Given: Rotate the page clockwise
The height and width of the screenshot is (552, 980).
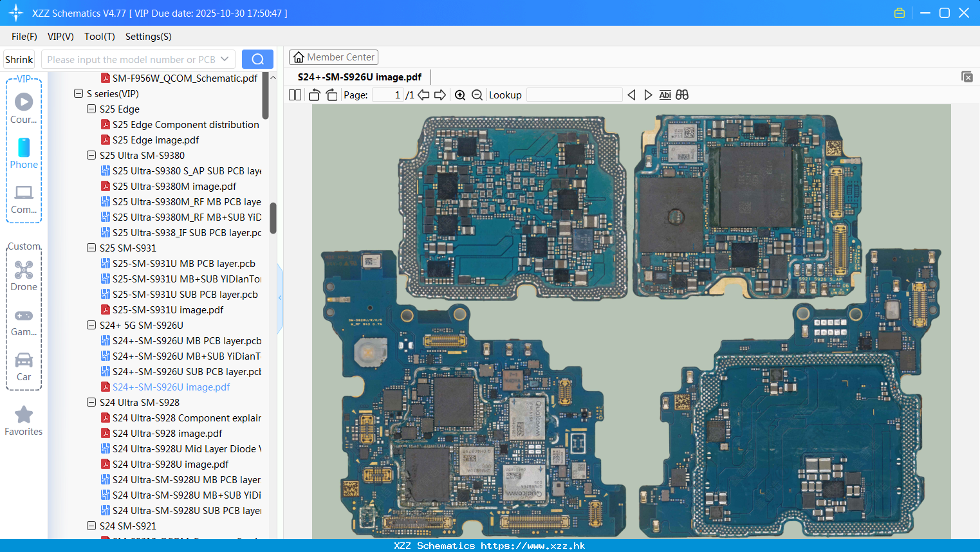Looking at the screenshot, I should (331, 95).
